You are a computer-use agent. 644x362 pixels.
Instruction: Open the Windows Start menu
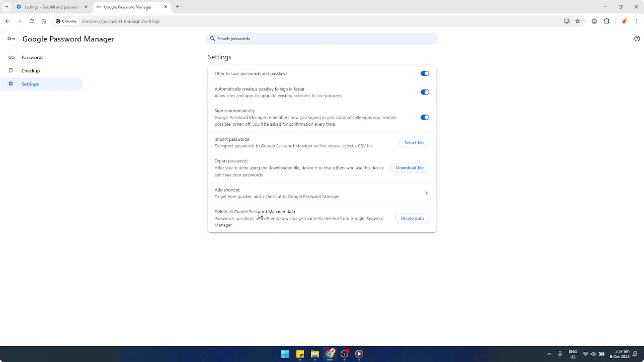coord(285,354)
